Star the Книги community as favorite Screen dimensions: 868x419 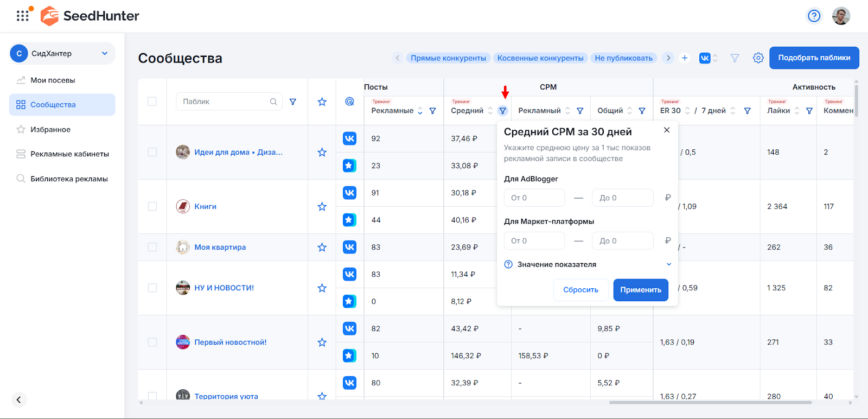322,207
